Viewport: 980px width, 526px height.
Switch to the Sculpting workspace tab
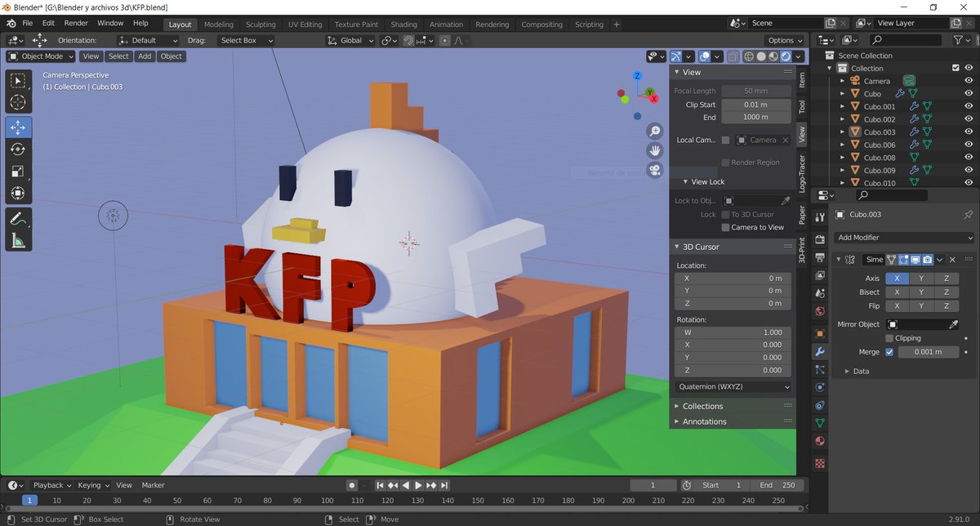click(x=261, y=25)
